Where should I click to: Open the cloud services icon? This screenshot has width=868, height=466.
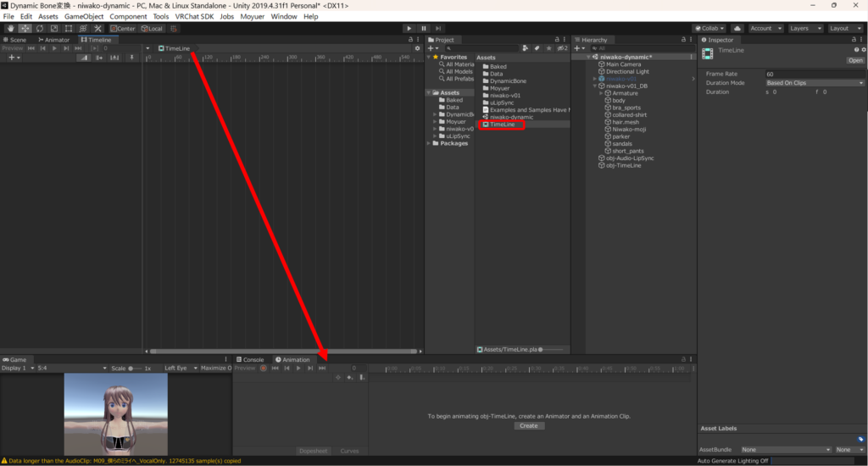click(x=737, y=28)
